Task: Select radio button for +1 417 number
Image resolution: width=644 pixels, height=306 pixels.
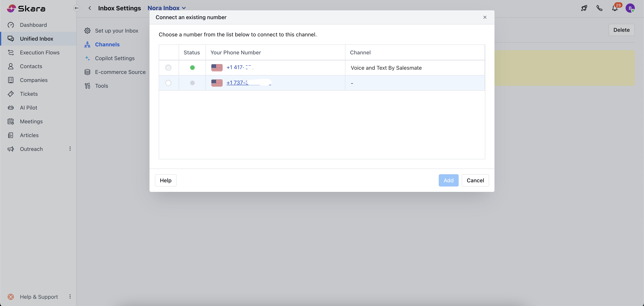Action: 168,68
